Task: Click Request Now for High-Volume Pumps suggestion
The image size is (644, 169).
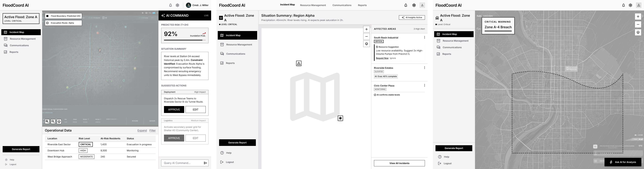Action: [x=382, y=58]
